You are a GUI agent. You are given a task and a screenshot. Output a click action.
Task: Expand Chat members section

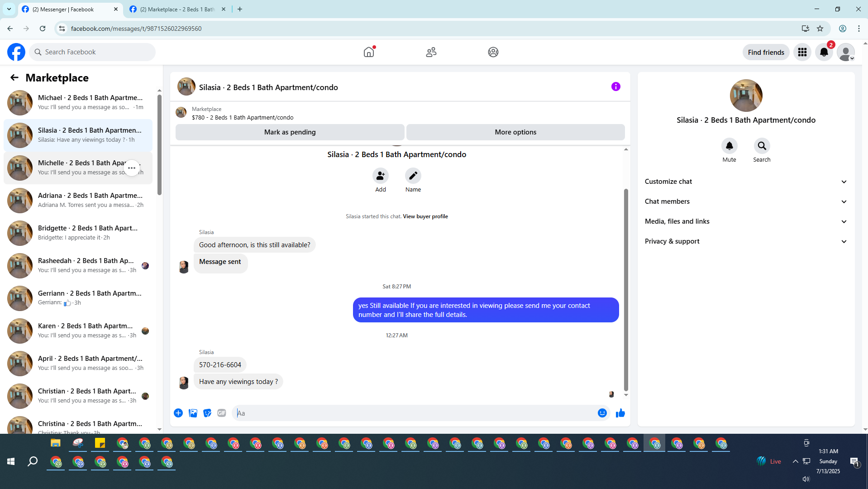[x=746, y=201]
